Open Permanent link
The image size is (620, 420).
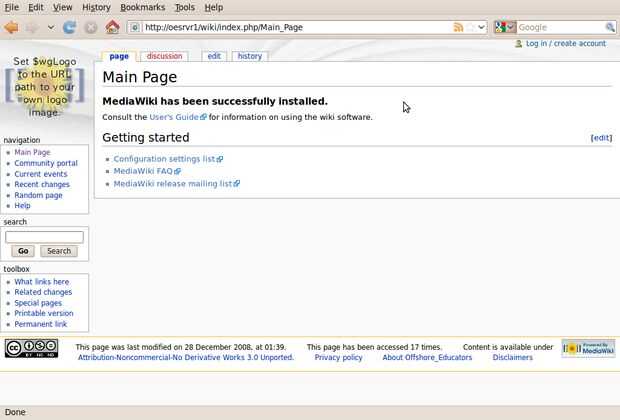[41, 324]
